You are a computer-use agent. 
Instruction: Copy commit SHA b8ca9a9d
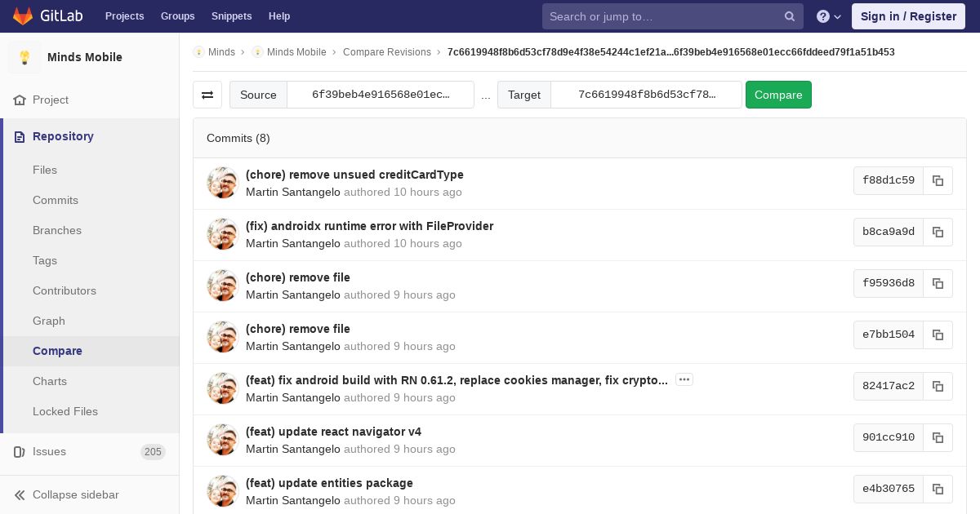tap(938, 232)
